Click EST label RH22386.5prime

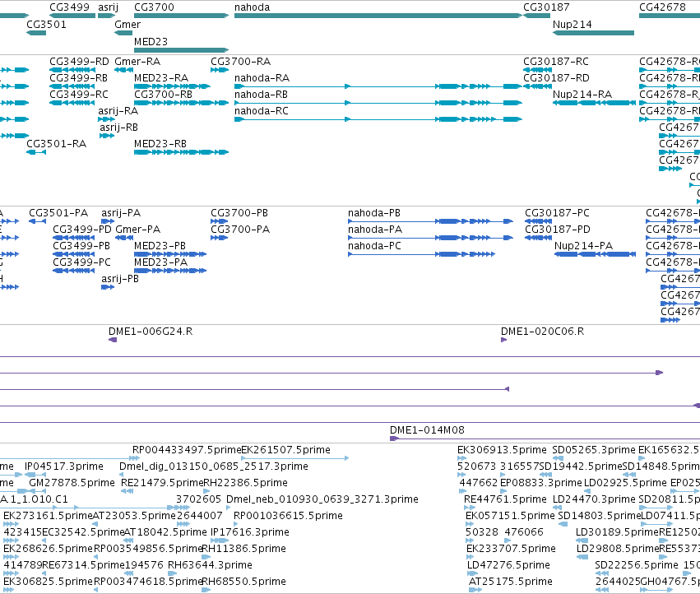click(246, 482)
